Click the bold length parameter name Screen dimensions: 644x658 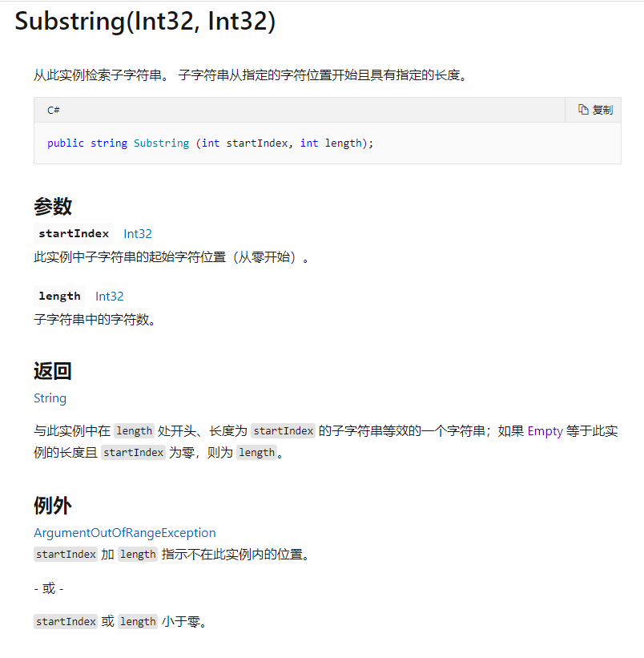coord(59,297)
